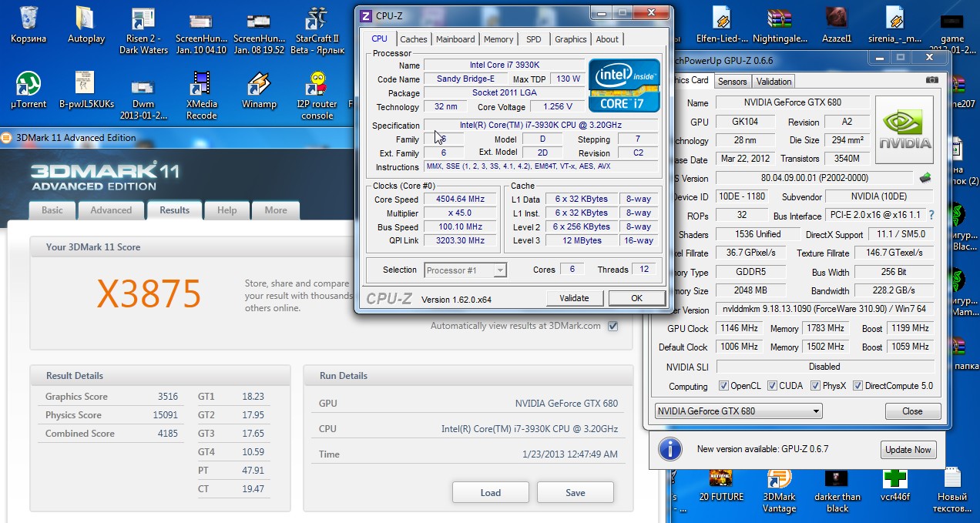Image resolution: width=980 pixels, height=523 pixels.
Task: Click the BIOS save chip icon
Action: click(x=925, y=178)
